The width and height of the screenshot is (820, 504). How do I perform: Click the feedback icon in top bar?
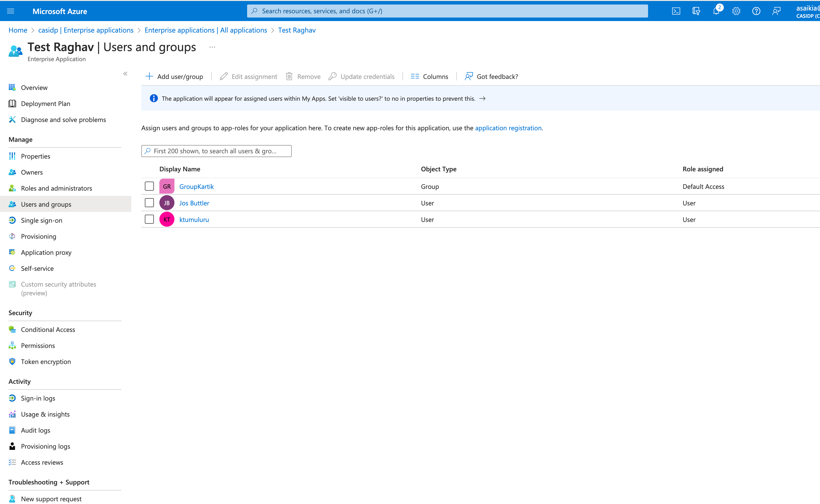[776, 11]
